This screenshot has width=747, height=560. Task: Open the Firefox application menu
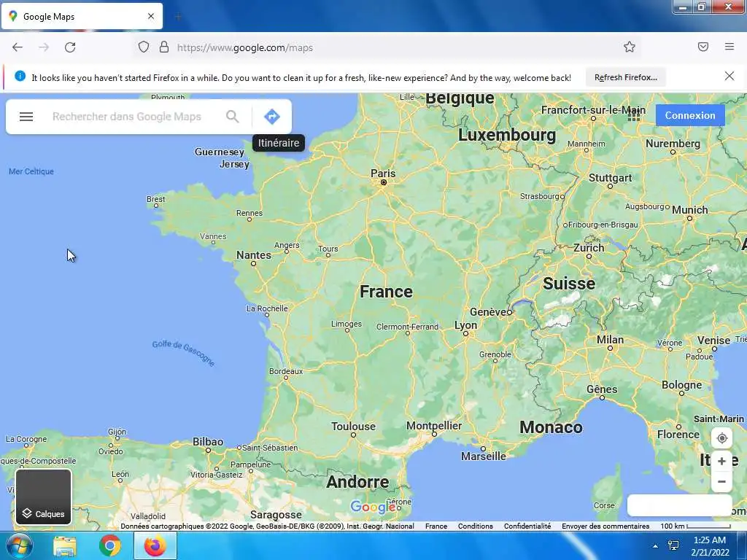pyautogui.click(x=729, y=47)
